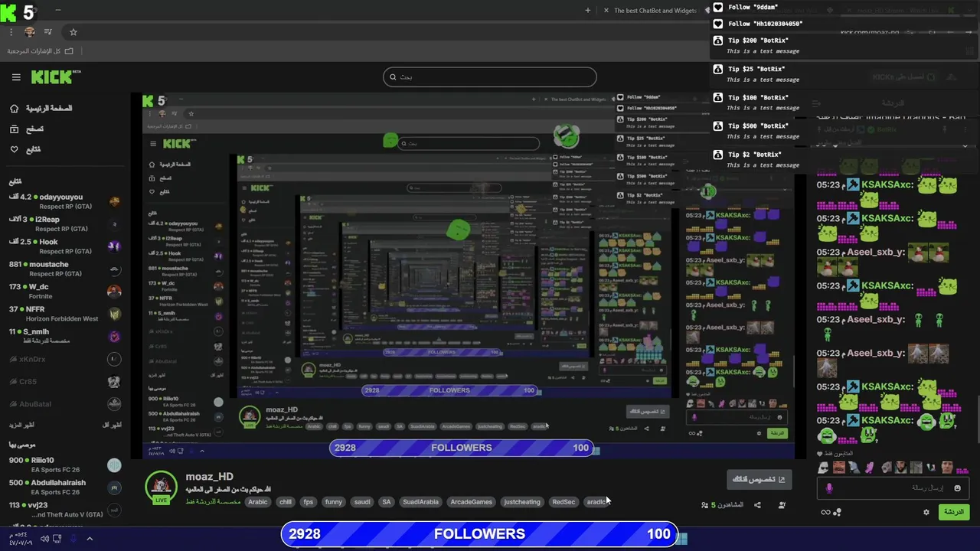Open recommended channel Abdullahalraish
The image size is (980, 551).
point(63,487)
